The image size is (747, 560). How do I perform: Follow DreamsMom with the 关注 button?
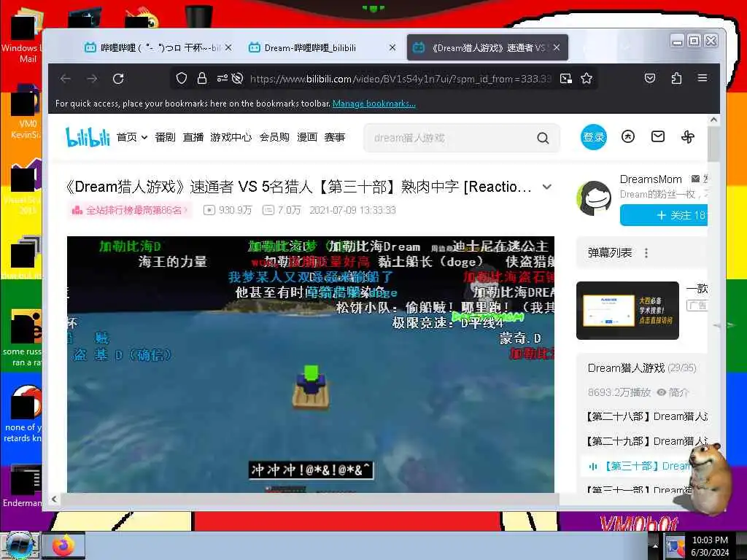point(664,215)
